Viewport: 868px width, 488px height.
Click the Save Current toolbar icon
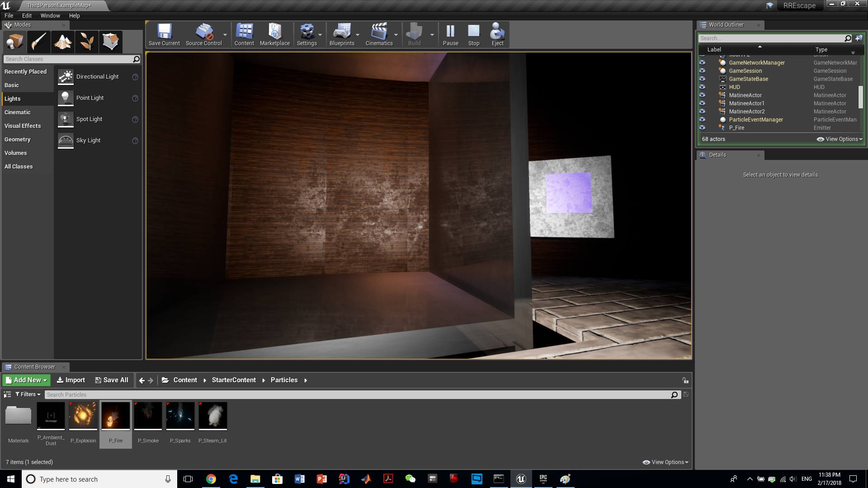(164, 35)
